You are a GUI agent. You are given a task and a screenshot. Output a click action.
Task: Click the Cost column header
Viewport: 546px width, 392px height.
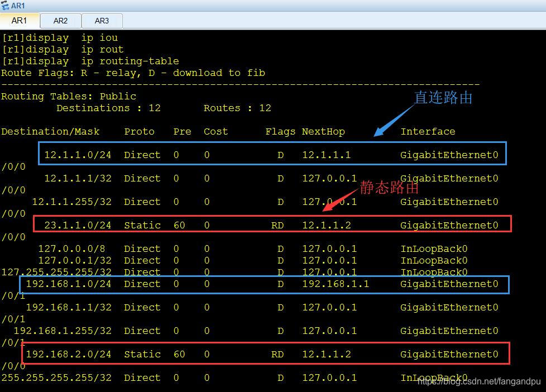[216, 132]
